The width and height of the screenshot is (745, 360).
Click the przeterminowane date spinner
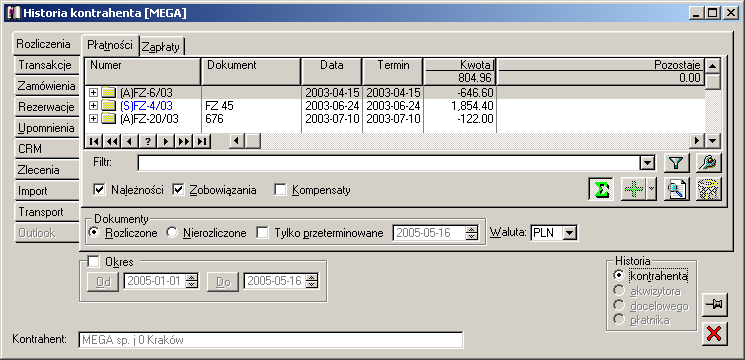click(x=471, y=233)
